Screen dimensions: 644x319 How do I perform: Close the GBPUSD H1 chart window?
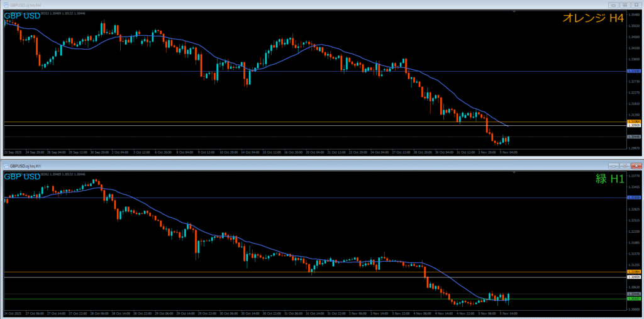636,165
